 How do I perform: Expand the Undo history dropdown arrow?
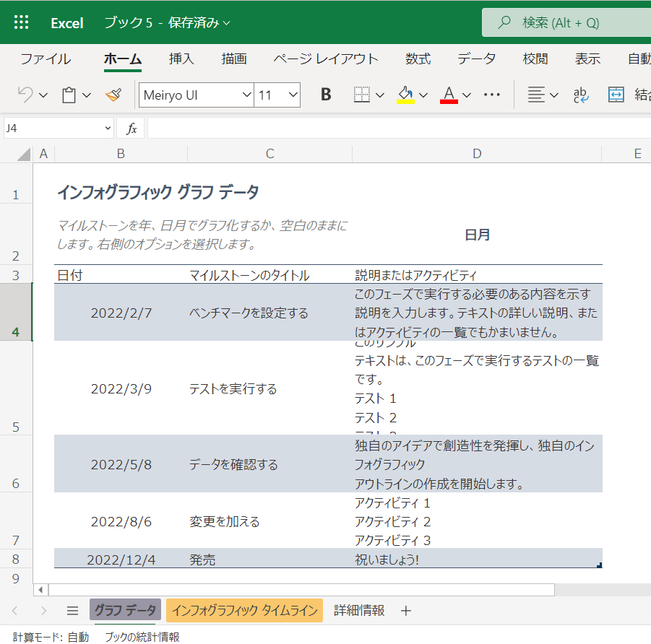[x=43, y=95]
